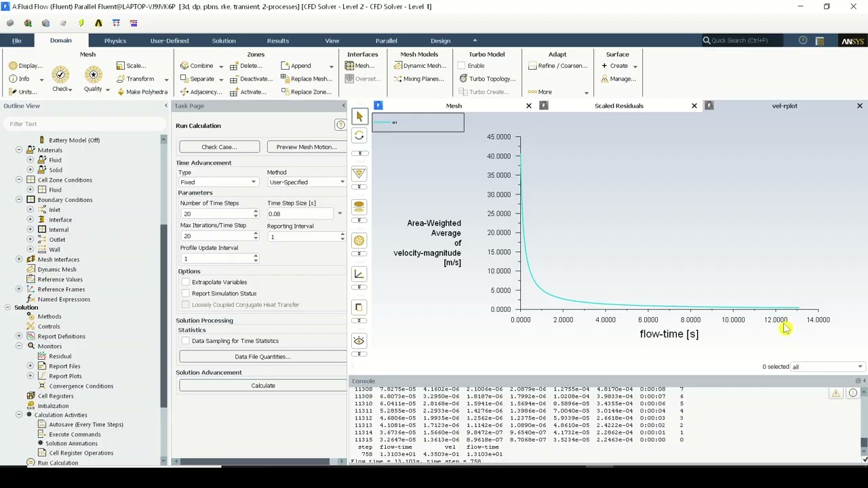
Task: Expand Report Files in the outline
Action: (30, 366)
